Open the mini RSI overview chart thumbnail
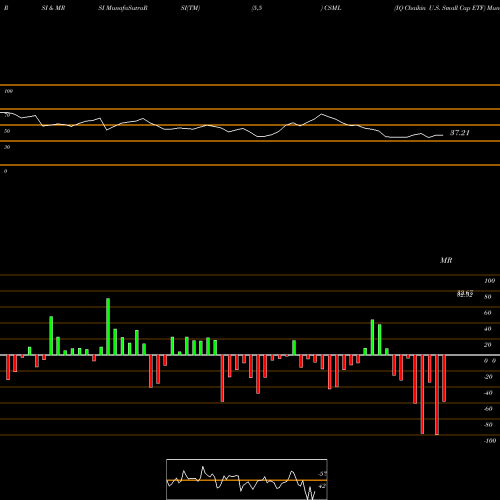Viewport: 500px width, 500px height. coord(247,479)
